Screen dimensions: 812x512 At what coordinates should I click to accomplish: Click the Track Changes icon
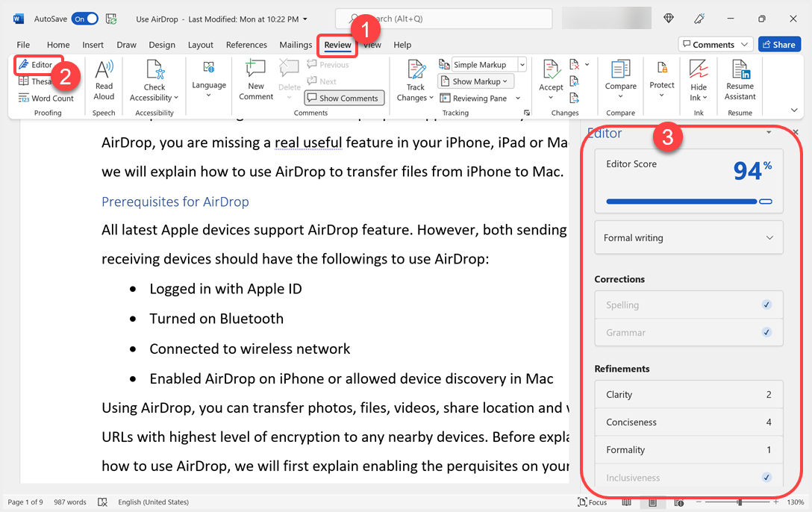(x=416, y=72)
